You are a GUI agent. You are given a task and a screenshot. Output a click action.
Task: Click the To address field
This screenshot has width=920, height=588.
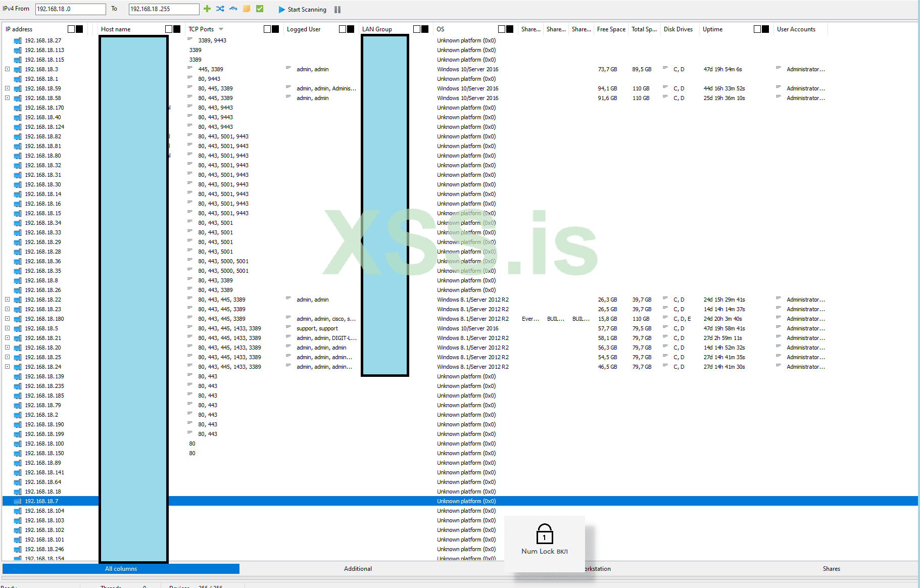tap(164, 9)
